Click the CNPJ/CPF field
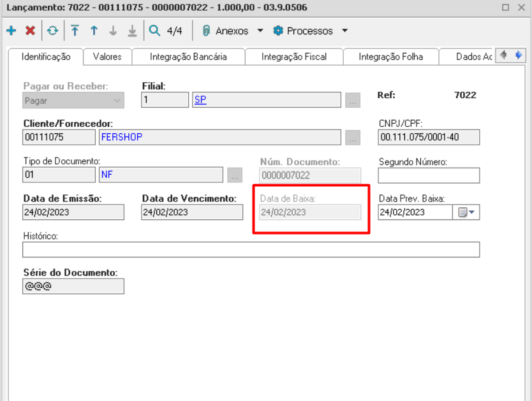 coord(429,137)
